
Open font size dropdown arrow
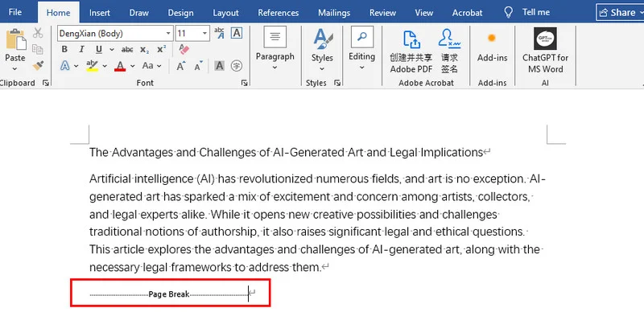click(x=204, y=34)
